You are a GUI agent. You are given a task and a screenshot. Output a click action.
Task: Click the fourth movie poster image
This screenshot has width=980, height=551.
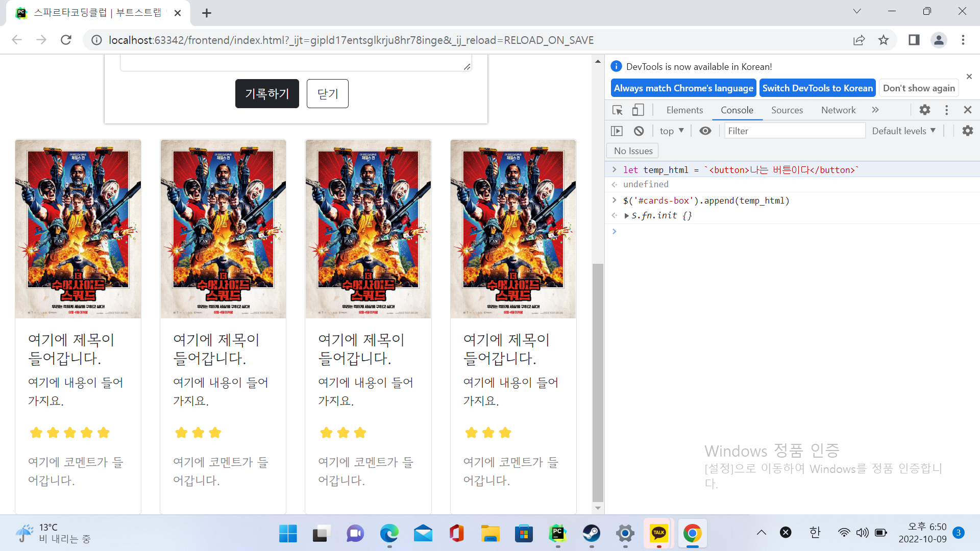coord(513,229)
